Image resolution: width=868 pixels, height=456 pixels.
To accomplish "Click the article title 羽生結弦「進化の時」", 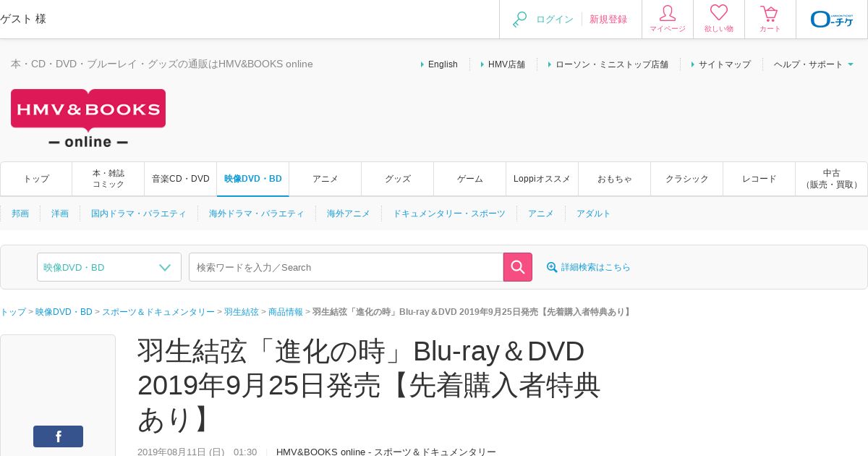I will coord(369,385).
